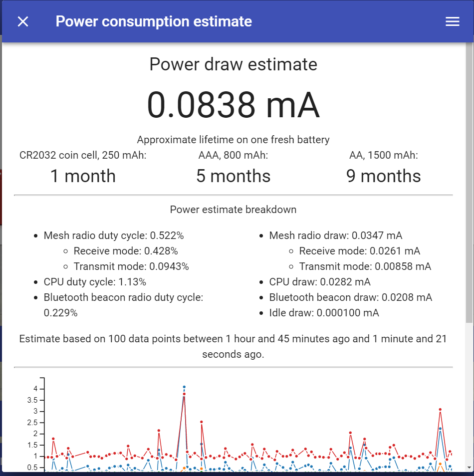Viewport: 474px width, 476px height.
Task: Select the 0.0838 mA power draw value
Action: (233, 105)
